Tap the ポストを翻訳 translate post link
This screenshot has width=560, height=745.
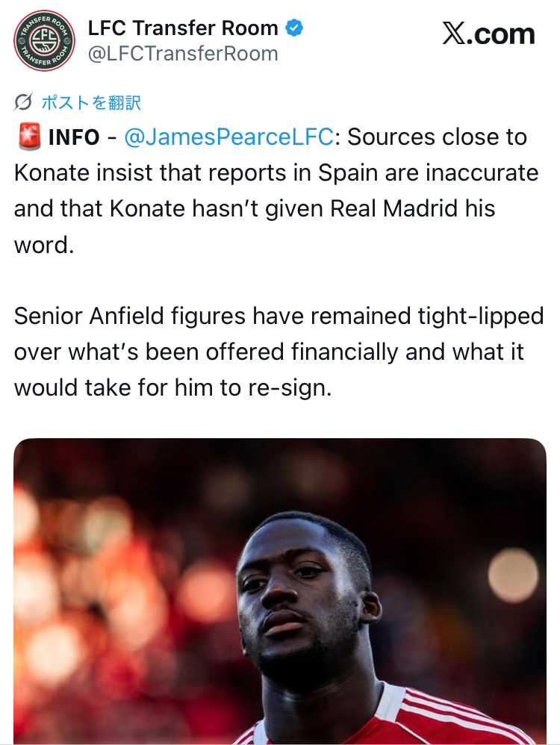pyautogui.click(x=90, y=102)
